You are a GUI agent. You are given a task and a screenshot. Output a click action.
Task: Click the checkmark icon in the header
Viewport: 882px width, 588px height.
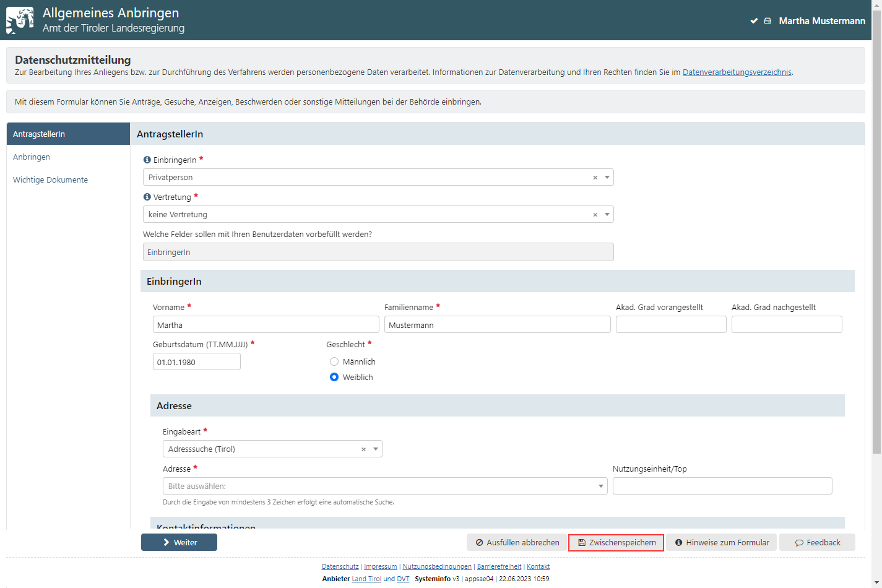pos(754,21)
